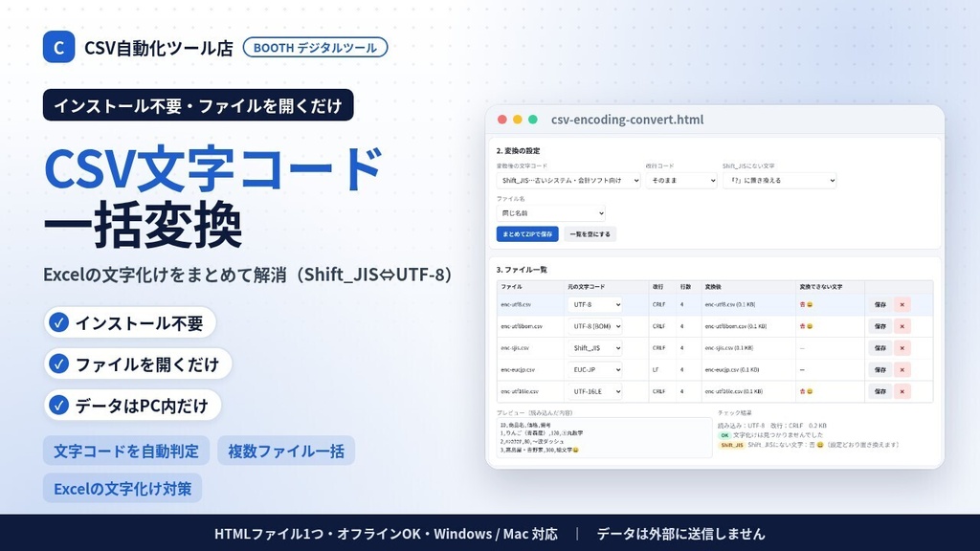Click the yellow Shift_JIS badge in check results
This screenshot has height=551, width=980.
point(731,446)
